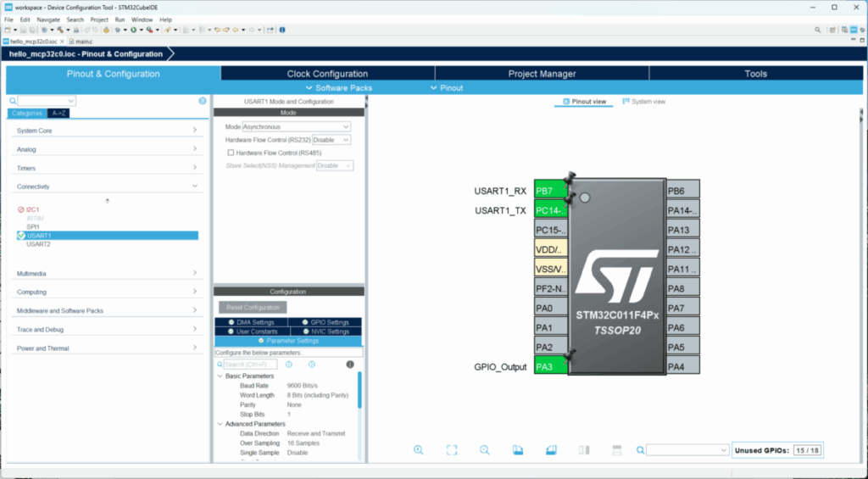The height and width of the screenshot is (479, 868).
Task: Open the NVIC Settings tab
Action: coord(325,331)
